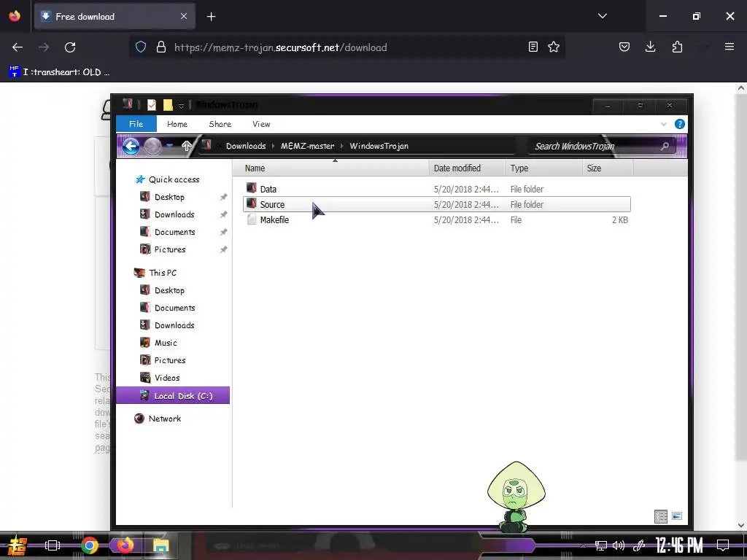Launch Chrome from the taskbar
This screenshot has height=560, width=747.
click(x=90, y=545)
